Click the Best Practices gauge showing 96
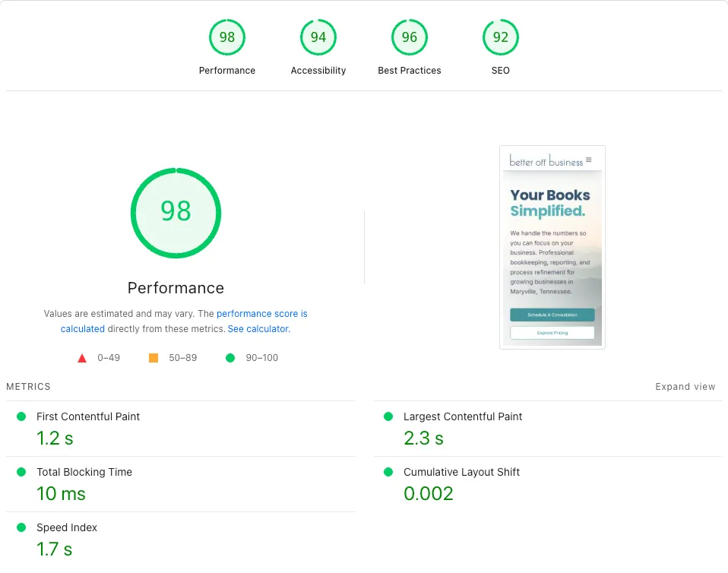The width and height of the screenshot is (728, 573). tap(410, 36)
